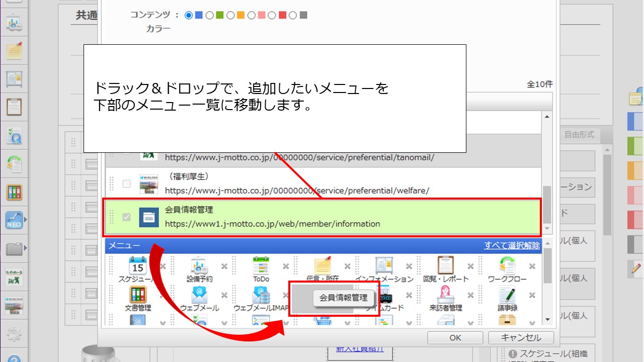This screenshot has height=362, width=644.
Task: Click the 設備予約 icon in menu list
Action: tap(199, 265)
